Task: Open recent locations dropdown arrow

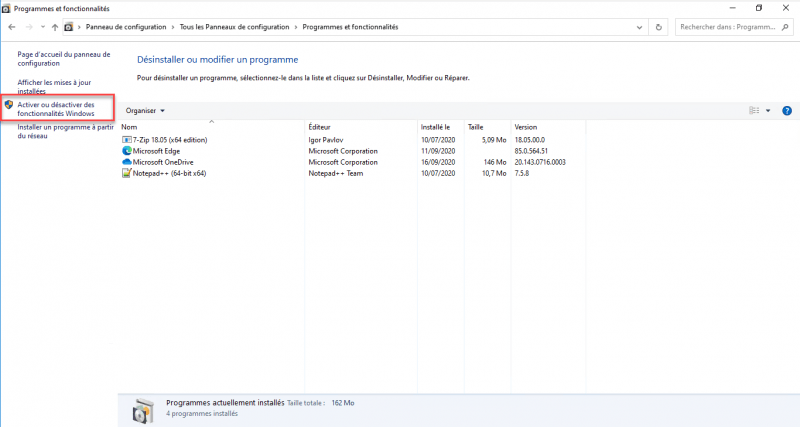Action: tap(43, 27)
